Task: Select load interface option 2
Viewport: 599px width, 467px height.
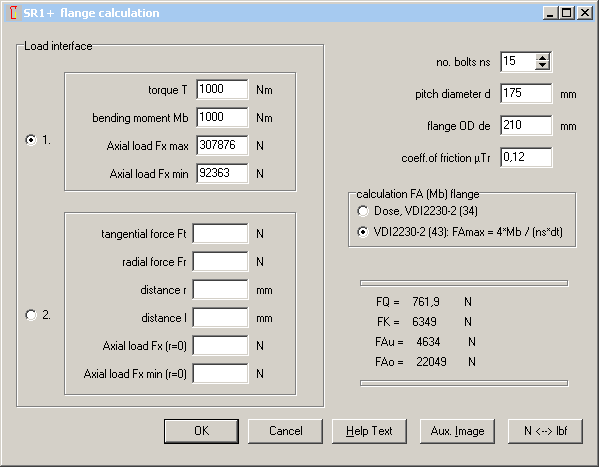Action: tap(31, 315)
